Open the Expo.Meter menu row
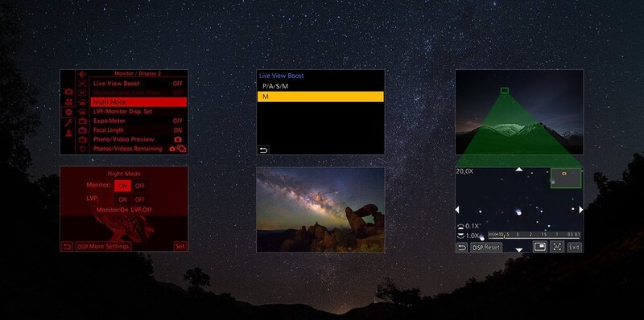 point(138,121)
